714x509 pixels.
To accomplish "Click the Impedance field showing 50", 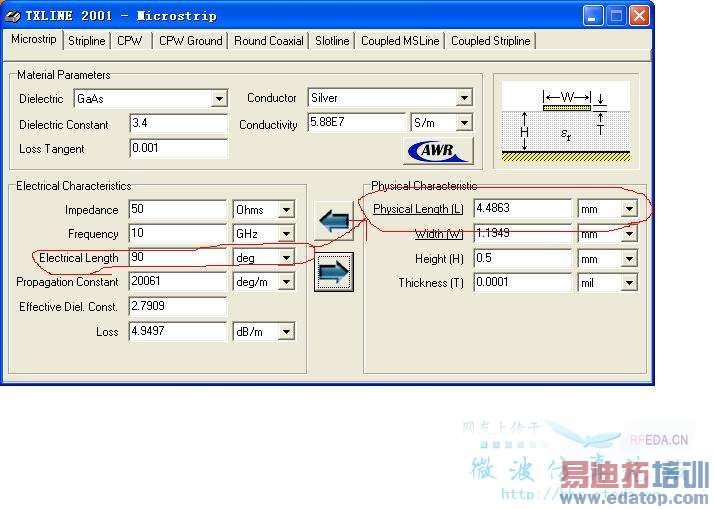I will coord(178,209).
